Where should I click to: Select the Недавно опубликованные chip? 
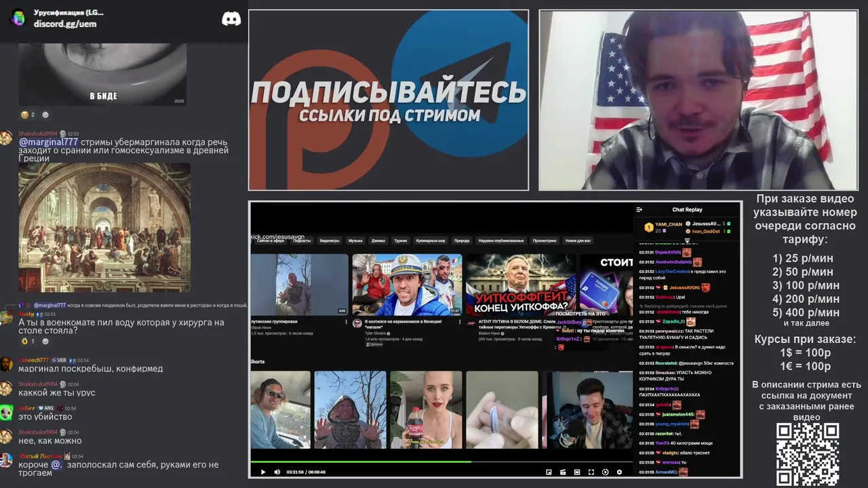501,241
